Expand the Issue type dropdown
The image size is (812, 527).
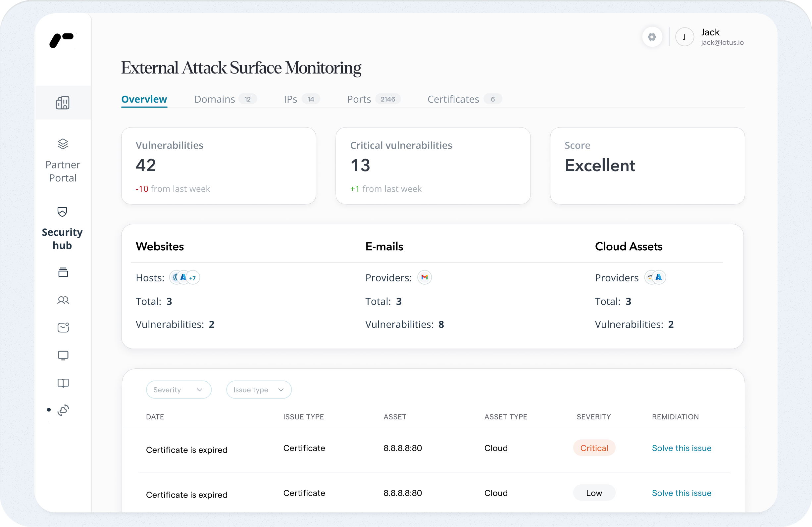259,390
